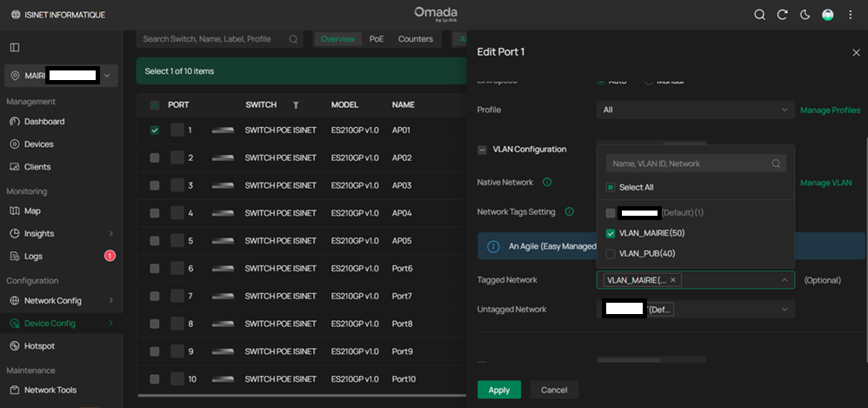Uncheck the port 1 AP01 row checkbox
This screenshot has height=408, width=868.
point(155,130)
